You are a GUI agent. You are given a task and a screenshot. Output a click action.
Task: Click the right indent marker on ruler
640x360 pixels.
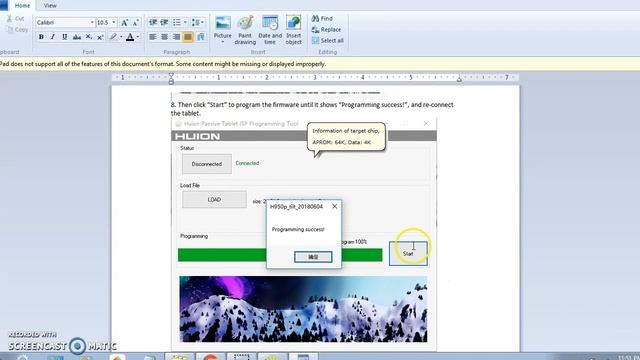[459, 80]
